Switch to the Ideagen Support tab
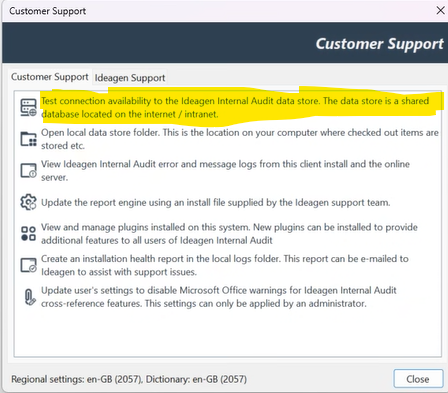 pyautogui.click(x=130, y=78)
